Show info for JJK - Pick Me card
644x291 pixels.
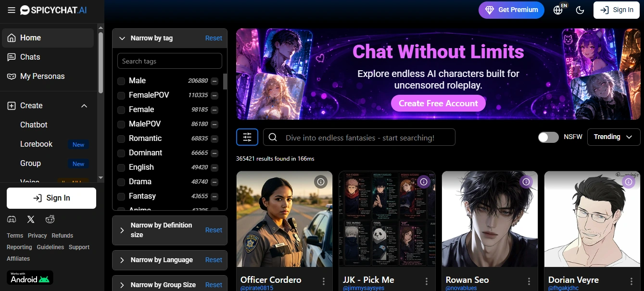[x=423, y=181]
